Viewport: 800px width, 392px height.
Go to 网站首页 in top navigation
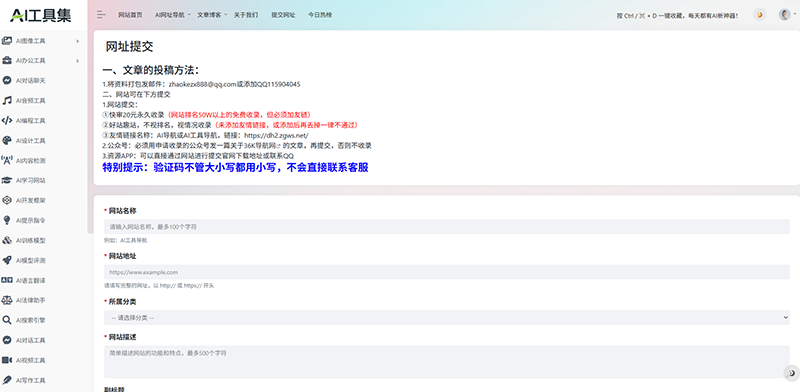click(x=130, y=15)
